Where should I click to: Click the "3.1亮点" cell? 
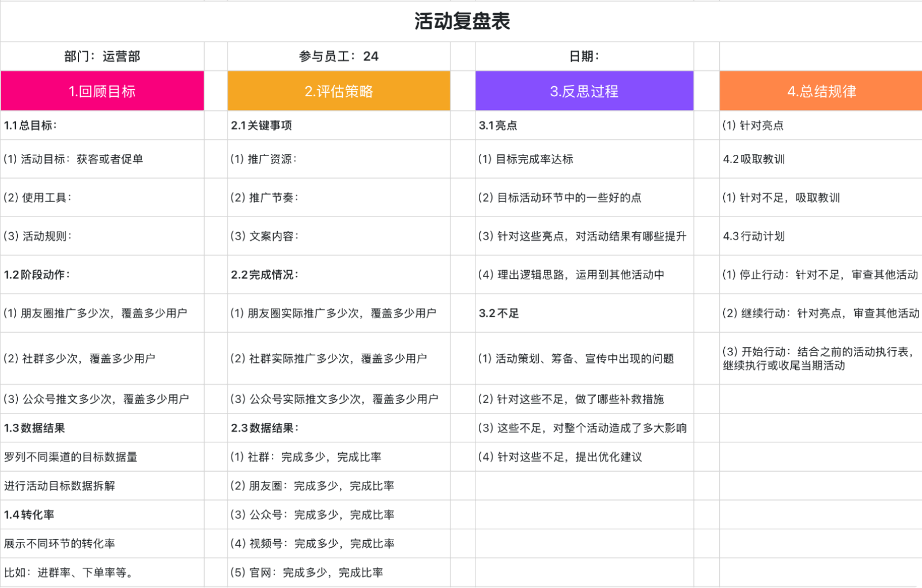(584, 125)
